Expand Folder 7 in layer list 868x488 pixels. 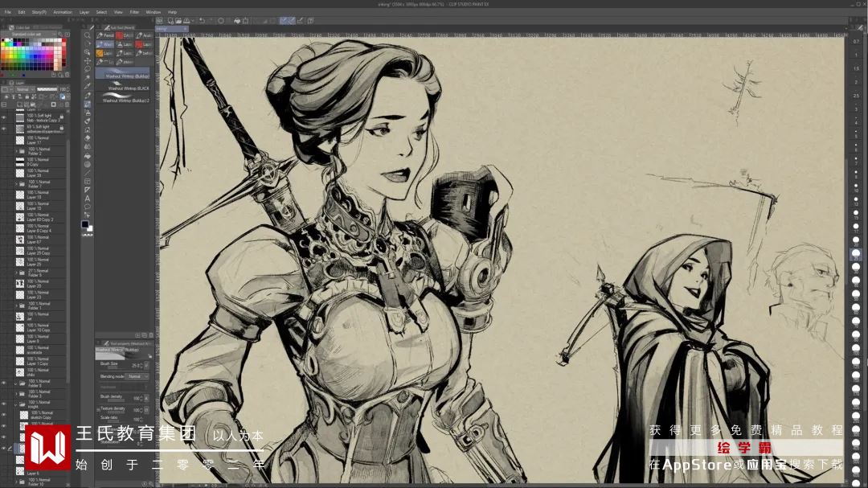click(16, 184)
